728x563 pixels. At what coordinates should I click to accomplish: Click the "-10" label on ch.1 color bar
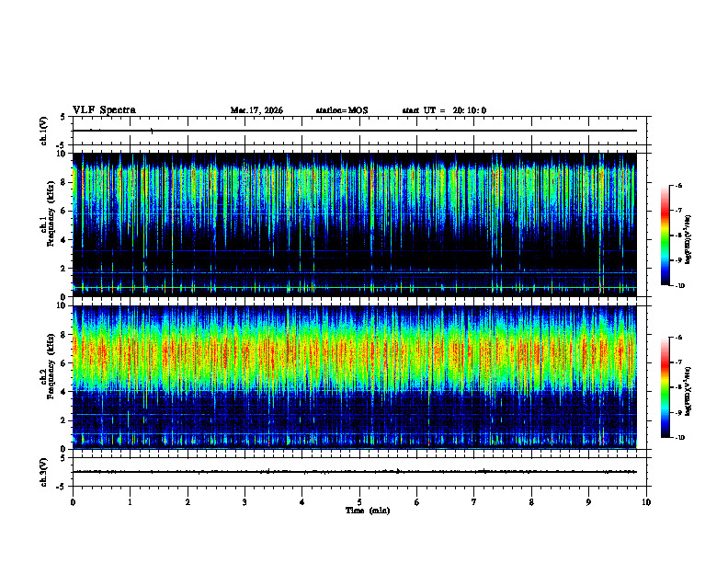[679, 286]
